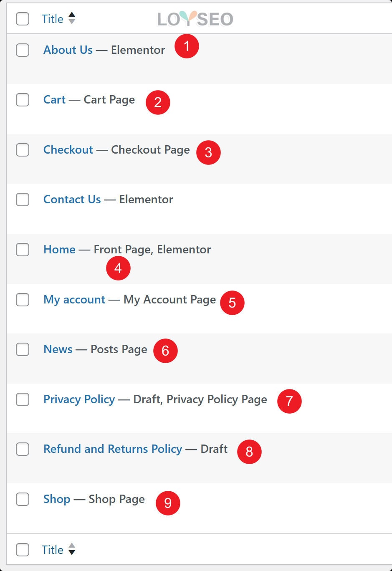Click the sort arrows beside the top Title header

click(72, 18)
